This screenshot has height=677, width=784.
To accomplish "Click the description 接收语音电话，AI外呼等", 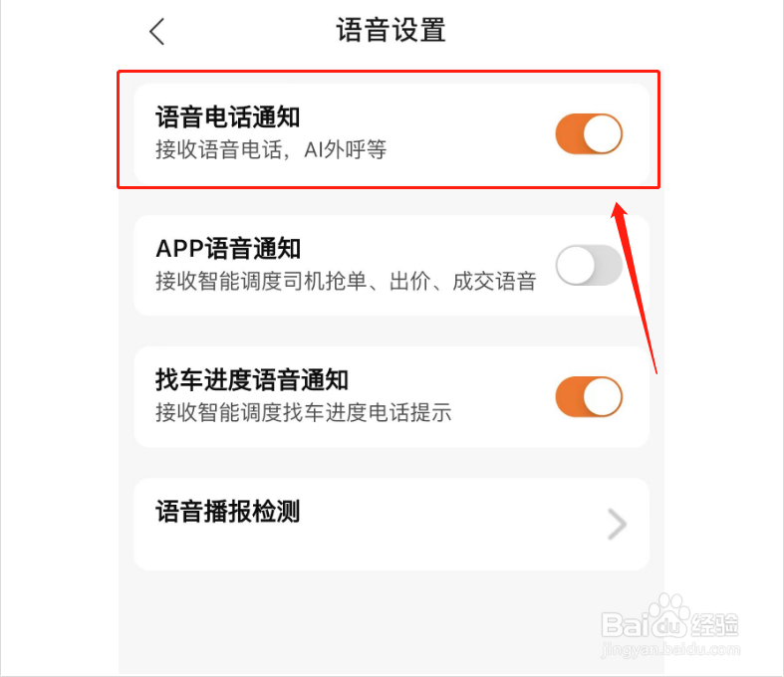I will click(x=271, y=149).
